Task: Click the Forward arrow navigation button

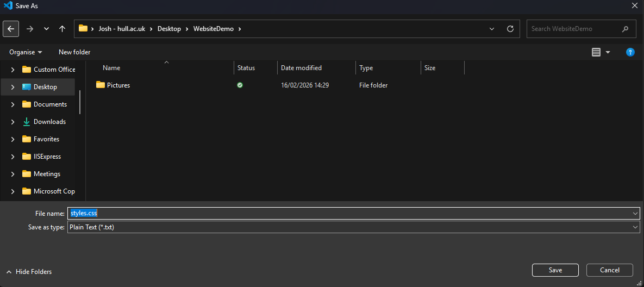Action: coord(29,29)
